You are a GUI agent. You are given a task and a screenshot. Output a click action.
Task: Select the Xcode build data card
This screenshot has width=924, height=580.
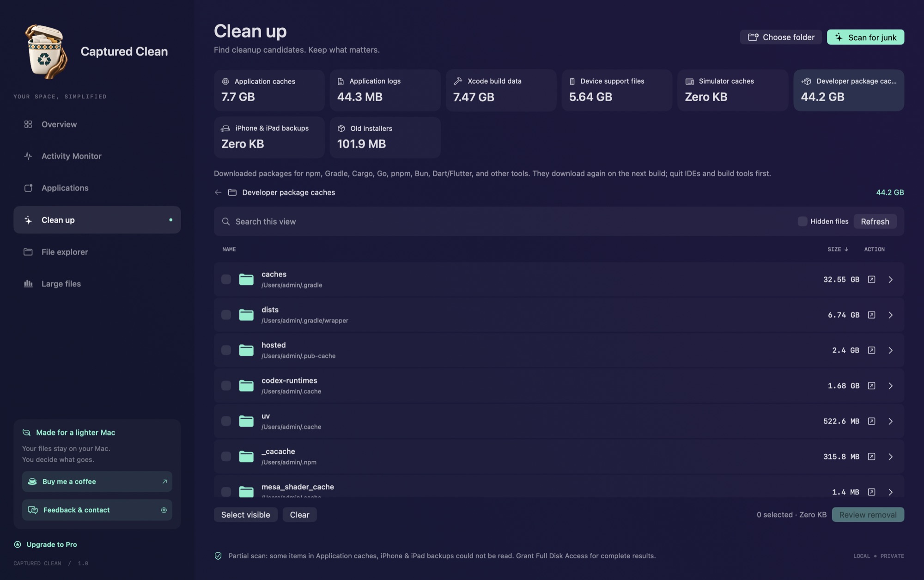(501, 90)
